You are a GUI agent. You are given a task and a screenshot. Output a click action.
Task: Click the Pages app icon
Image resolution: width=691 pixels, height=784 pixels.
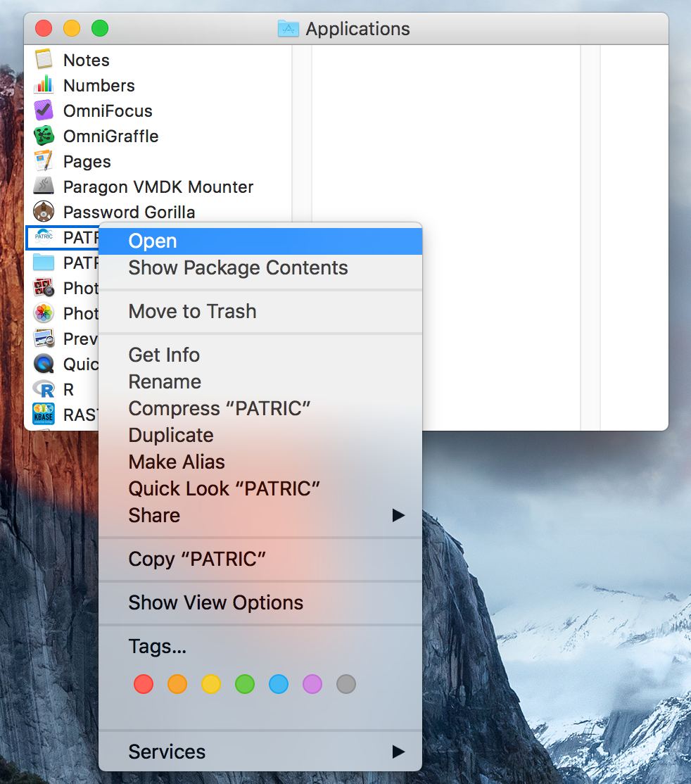coord(44,161)
